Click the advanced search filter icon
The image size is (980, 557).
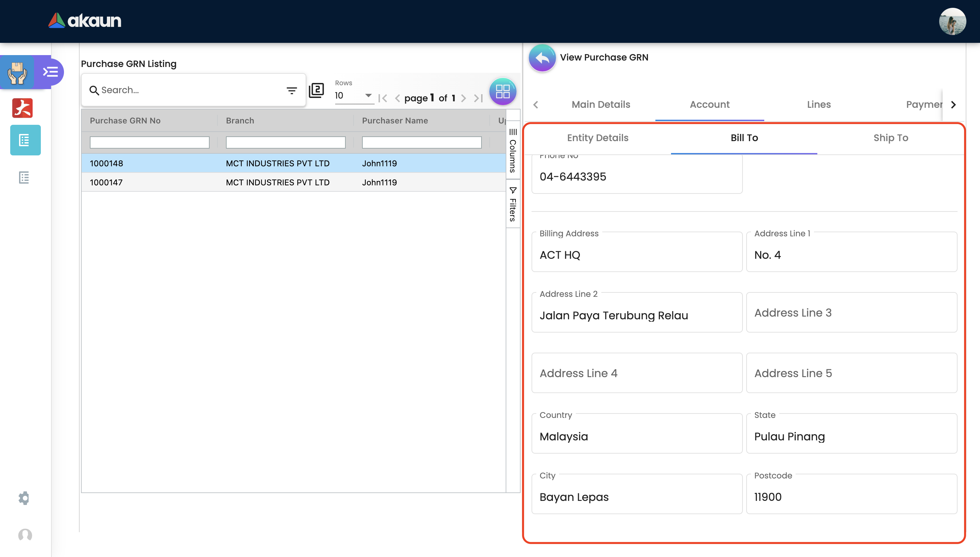(292, 90)
